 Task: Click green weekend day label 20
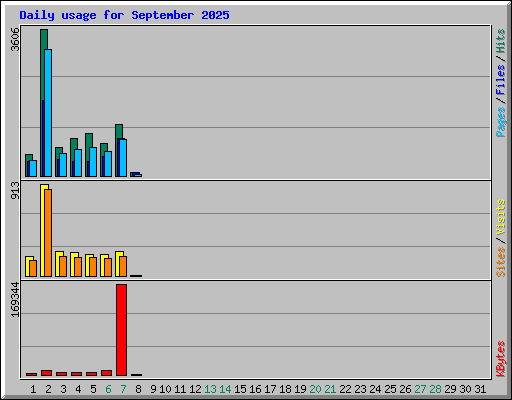pyautogui.click(x=315, y=389)
